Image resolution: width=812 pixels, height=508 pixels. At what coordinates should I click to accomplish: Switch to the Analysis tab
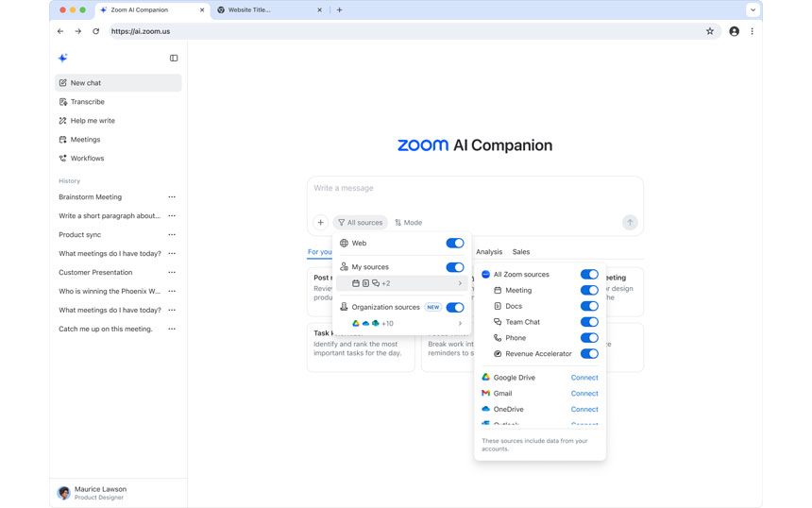point(489,252)
